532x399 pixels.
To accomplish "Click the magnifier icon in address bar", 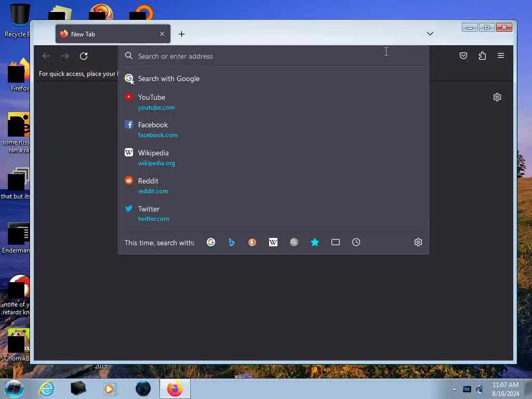I will (x=129, y=56).
